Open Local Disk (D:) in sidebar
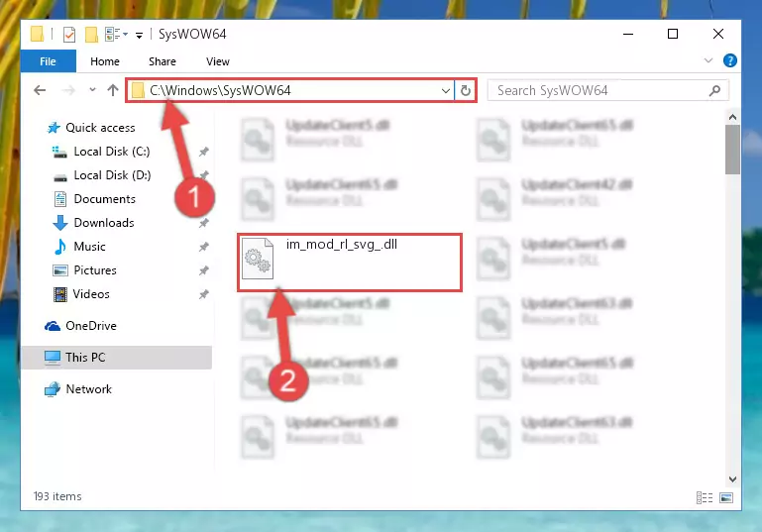The height and width of the screenshot is (532, 762). coord(112,175)
